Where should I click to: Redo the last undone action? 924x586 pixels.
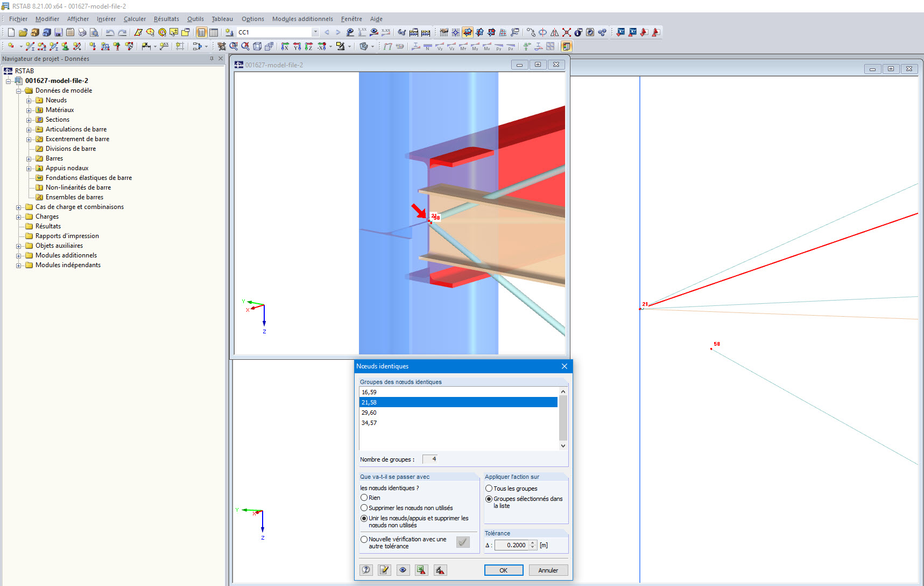click(x=122, y=32)
